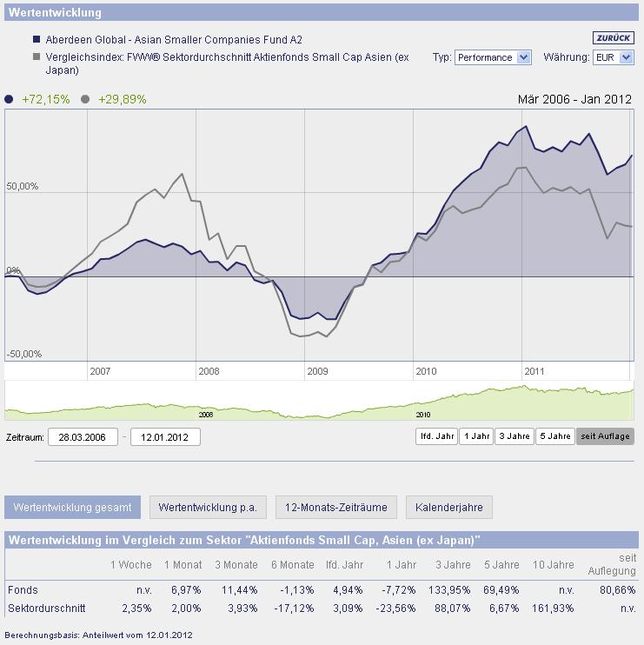
Task: Select the seit Auflage time range
Action: 605,436
